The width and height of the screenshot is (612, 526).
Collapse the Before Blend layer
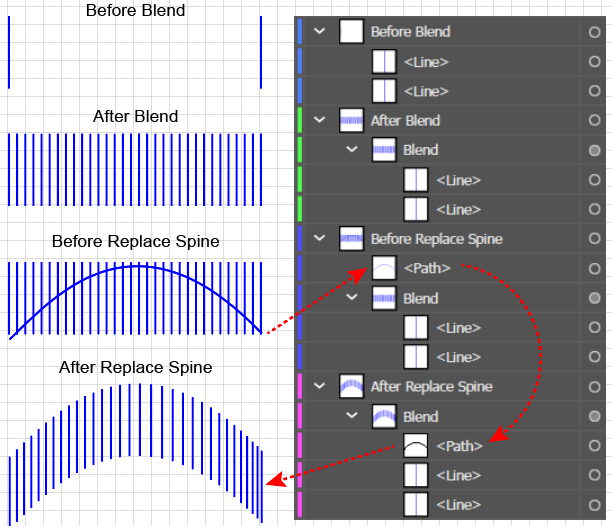click(320, 32)
